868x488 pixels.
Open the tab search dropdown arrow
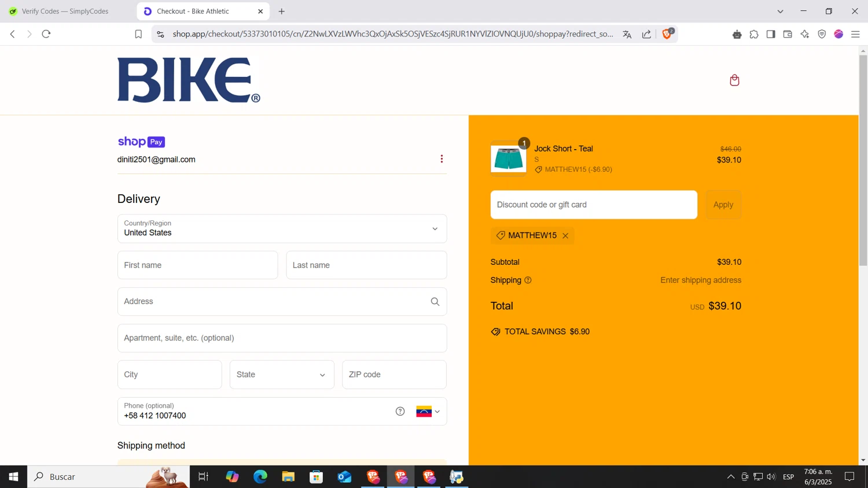(780, 12)
